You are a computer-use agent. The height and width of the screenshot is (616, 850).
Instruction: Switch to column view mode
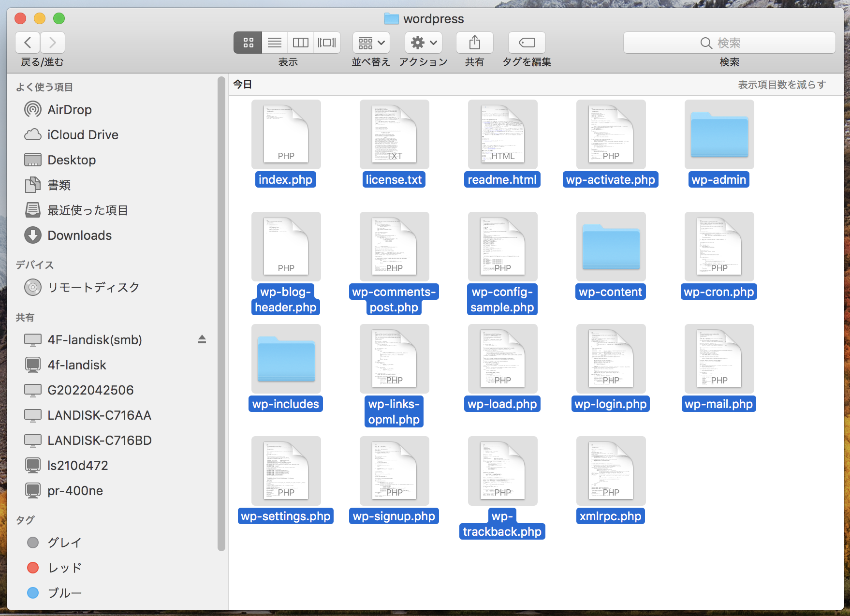point(301,43)
